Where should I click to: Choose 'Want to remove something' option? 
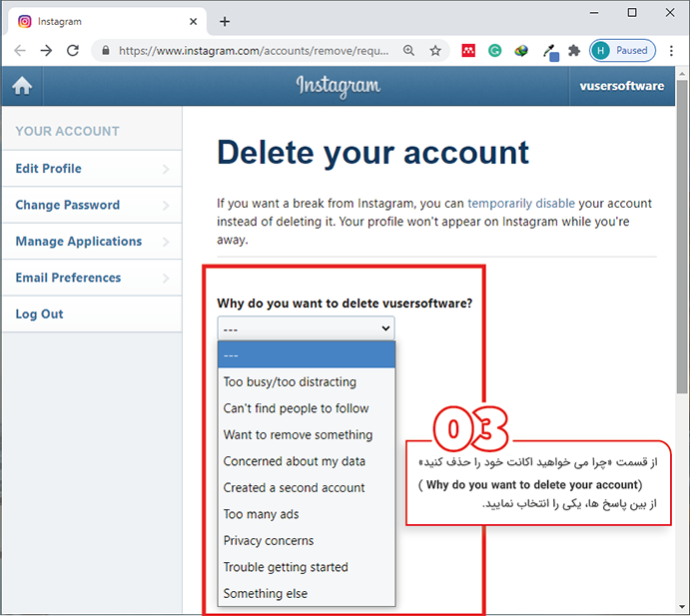point(307,434)
